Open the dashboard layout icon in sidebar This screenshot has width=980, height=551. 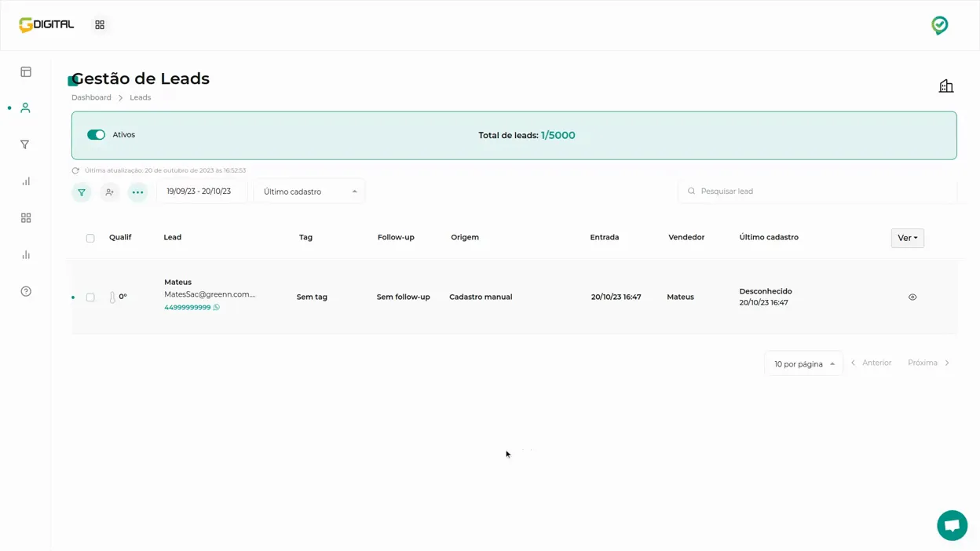26,72
